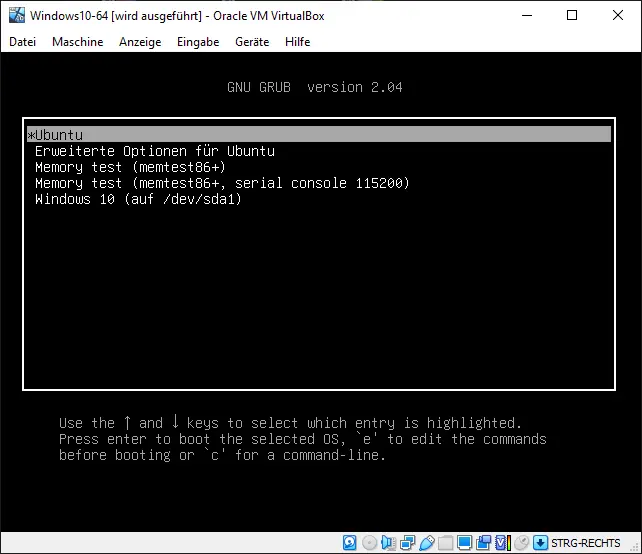Click the mouse integration status icon
Image resolution: width=642 pixels, height=554 pixels.
[523, 543]
